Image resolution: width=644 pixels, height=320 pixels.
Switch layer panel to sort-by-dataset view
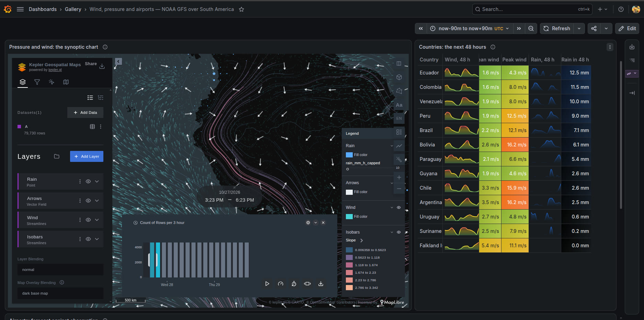[101, 98]
